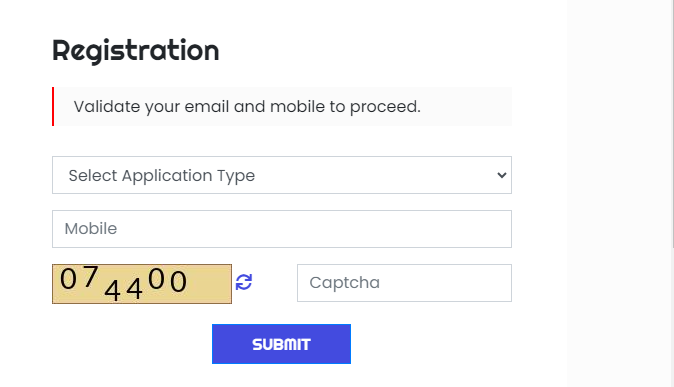Select the 'Select Application Type' placeholder text
Screen dimensions: 674x387
162,176
